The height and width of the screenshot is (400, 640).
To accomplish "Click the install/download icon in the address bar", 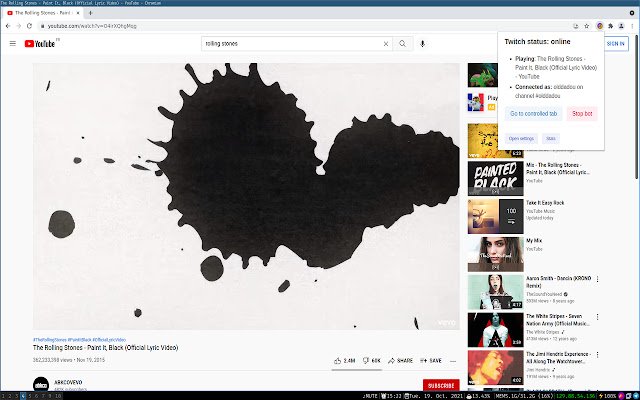I will click(x=576, y=26).
